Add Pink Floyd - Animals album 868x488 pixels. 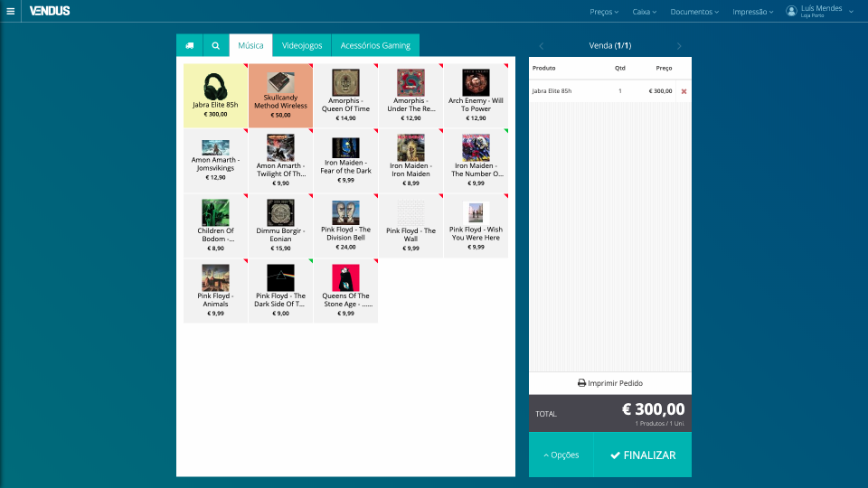pyautogui.click(x=215, y=291)
